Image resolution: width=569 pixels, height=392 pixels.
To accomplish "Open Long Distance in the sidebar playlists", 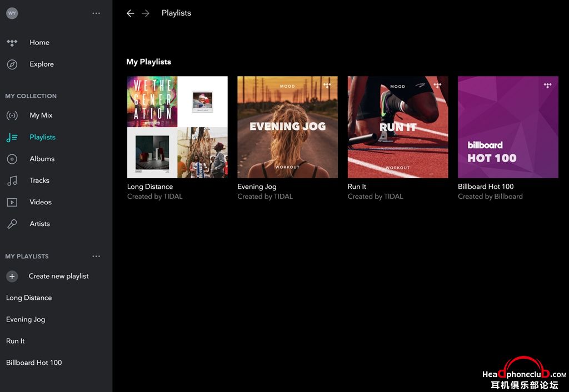I will point(29,298).
